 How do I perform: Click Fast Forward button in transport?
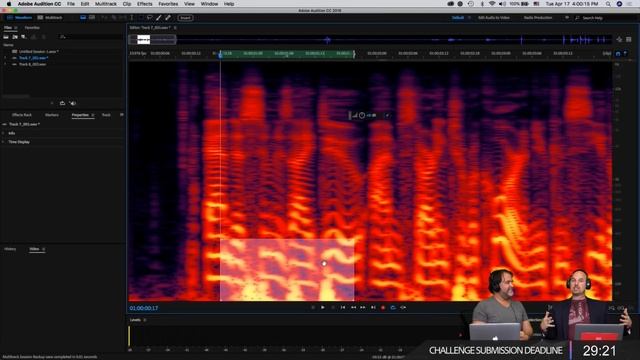(x=363, y=307)
